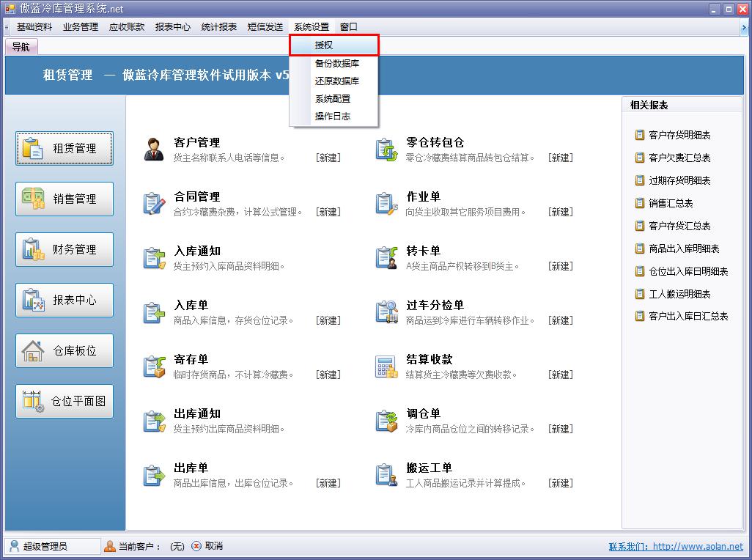Image resolution: width=752 pixels, height=560 pixels.
Task: Switch to the 导航 tab
Action: [x=21, y=47]
